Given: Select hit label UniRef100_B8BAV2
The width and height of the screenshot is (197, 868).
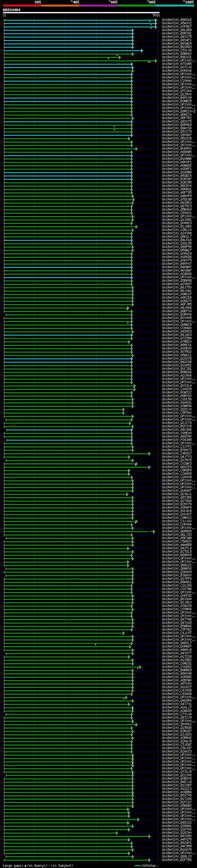Looking at the screenshot, I should pos(177,54).
